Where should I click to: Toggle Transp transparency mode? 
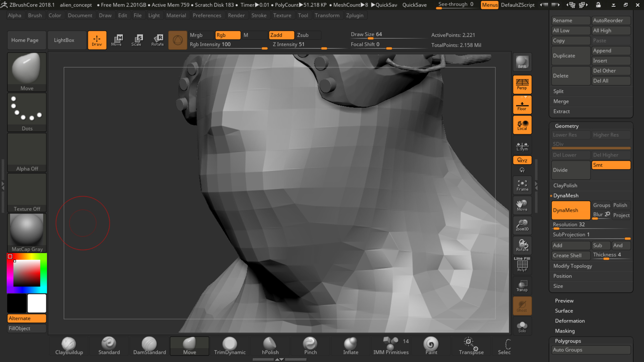[522, 286]
